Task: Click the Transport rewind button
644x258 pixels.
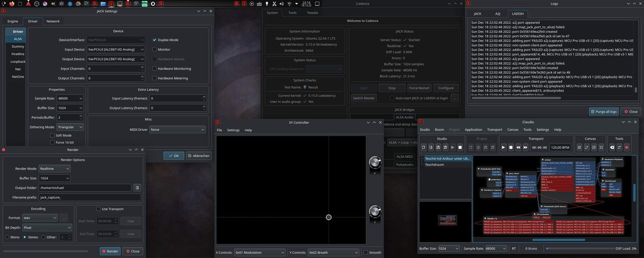Action: (x=518, y=148)
